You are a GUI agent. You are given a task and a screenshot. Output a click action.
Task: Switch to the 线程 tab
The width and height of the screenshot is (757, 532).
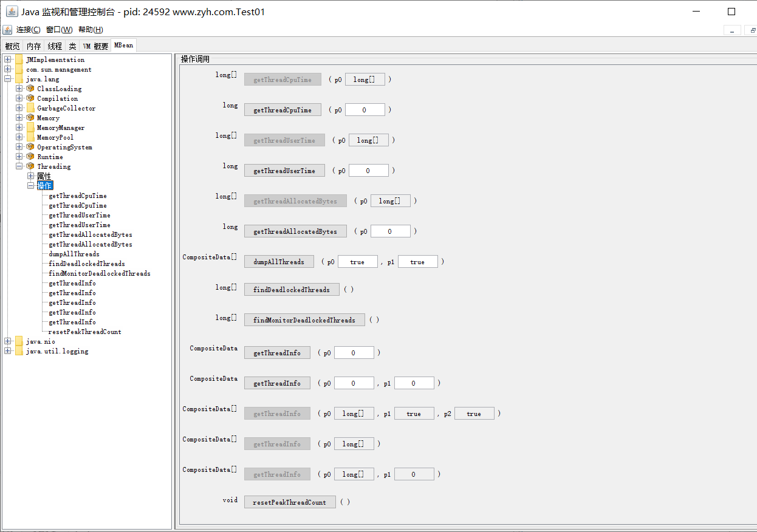[x=55, y=46]
